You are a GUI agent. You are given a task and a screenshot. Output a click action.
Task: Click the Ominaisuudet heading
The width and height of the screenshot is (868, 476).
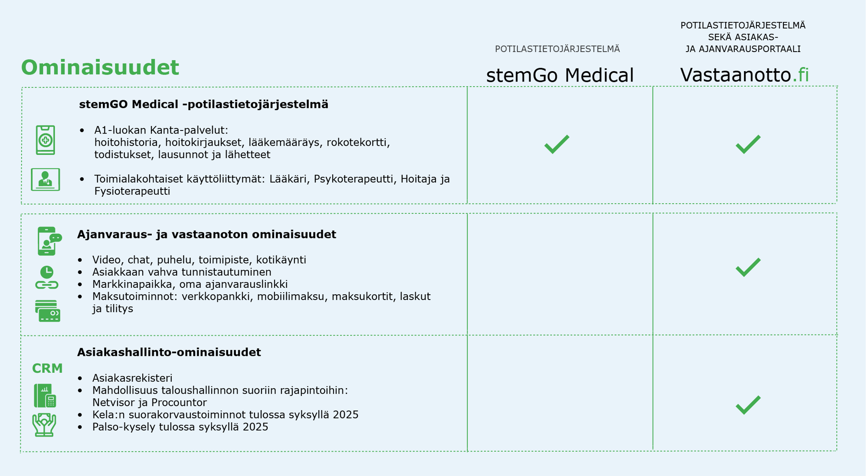point(100,68)
